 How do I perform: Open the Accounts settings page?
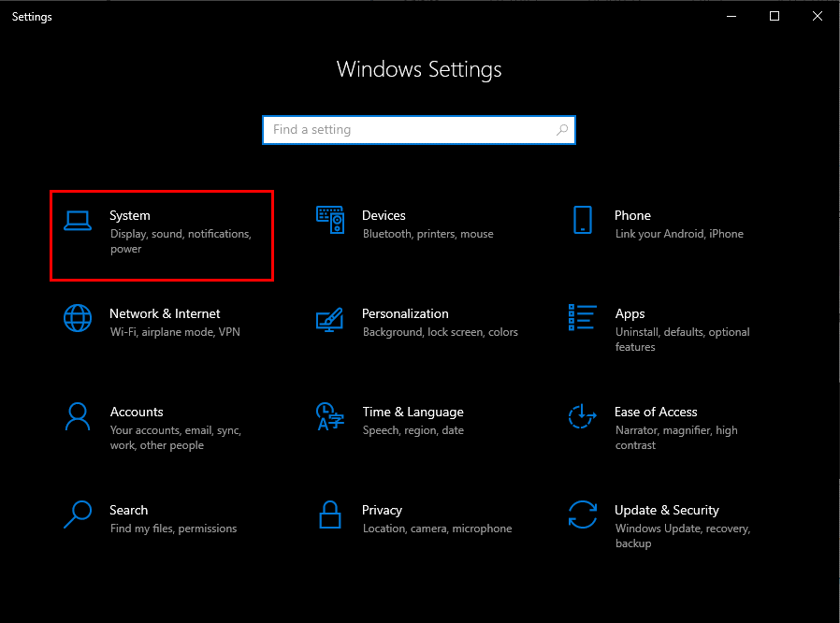coord(137,412)
